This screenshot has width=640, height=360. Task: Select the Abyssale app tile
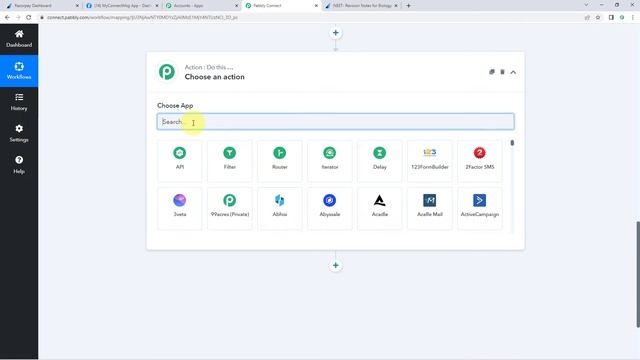(329, 208)
